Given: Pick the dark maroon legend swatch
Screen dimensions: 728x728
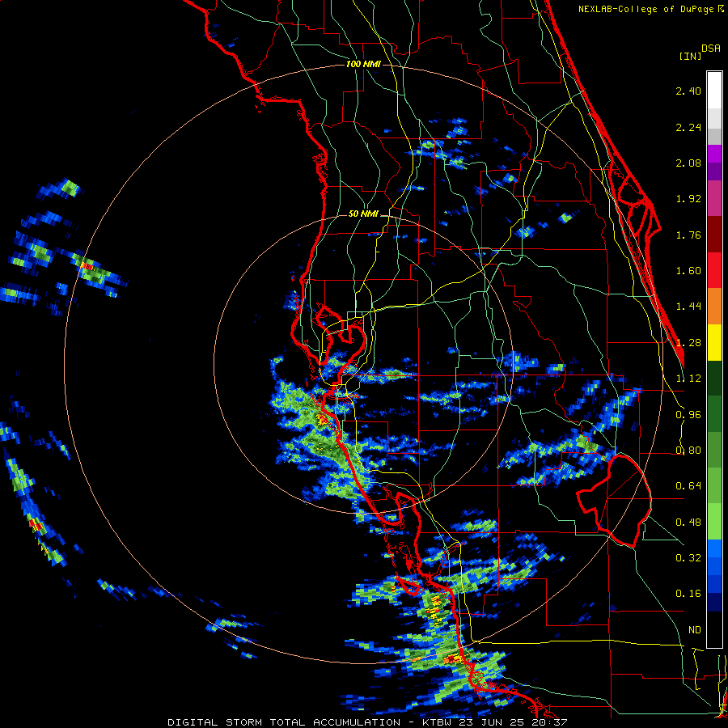Looking at the screenshot, I should pyautogui.click(x=714, y=235).
